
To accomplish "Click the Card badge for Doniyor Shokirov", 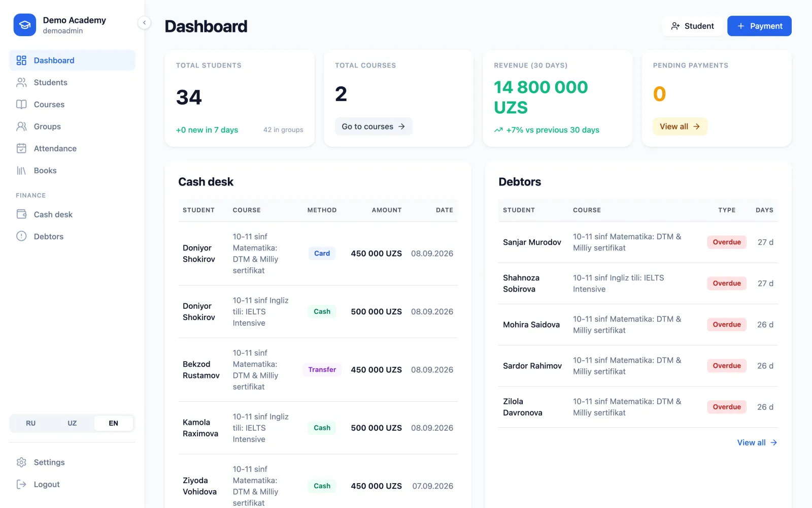I will (322, 253).
